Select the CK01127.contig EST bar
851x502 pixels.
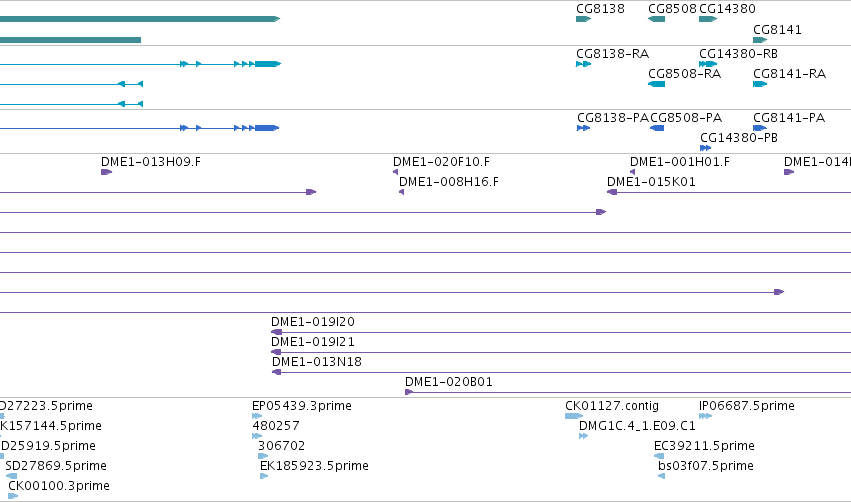tap(574, 416)
